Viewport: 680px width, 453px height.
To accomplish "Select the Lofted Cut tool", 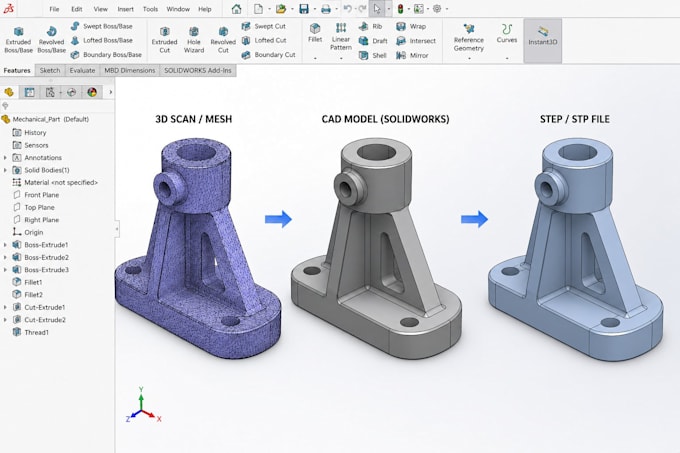I will [x=264, y=40].
